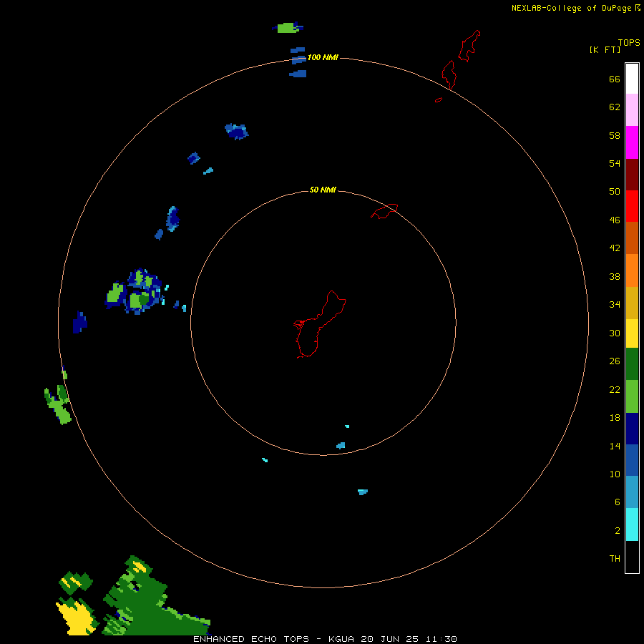This screenshot has width=644, height=644.
Task: Click the green echo cluster west of Guam
Action: tap(135, 292)
